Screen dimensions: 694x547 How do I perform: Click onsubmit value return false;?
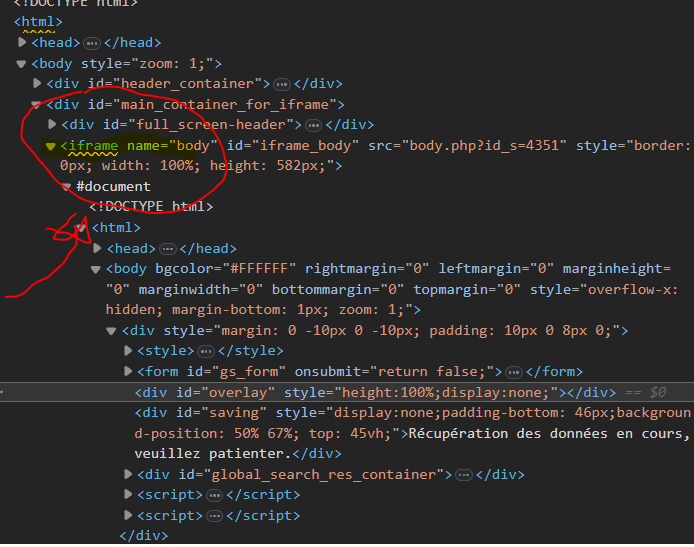[432, 371]
